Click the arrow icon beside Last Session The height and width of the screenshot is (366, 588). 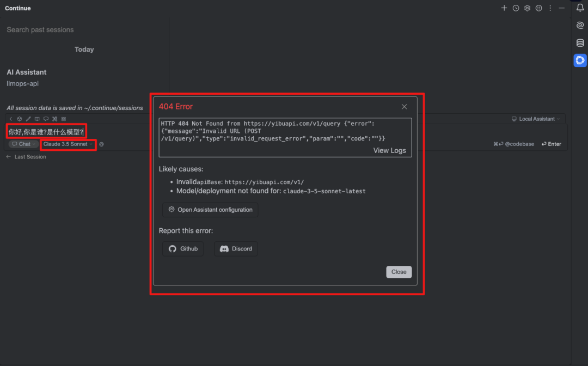click(8, 157)
